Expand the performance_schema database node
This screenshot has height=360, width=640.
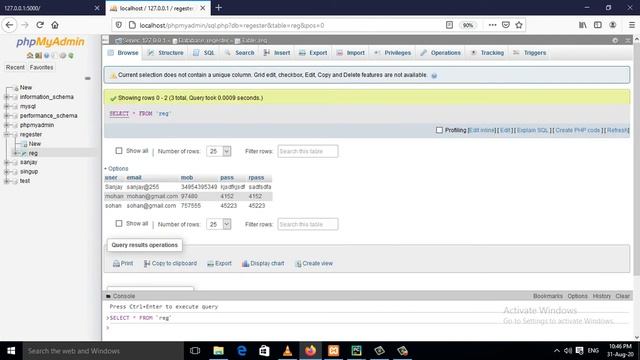coord(7,116)
